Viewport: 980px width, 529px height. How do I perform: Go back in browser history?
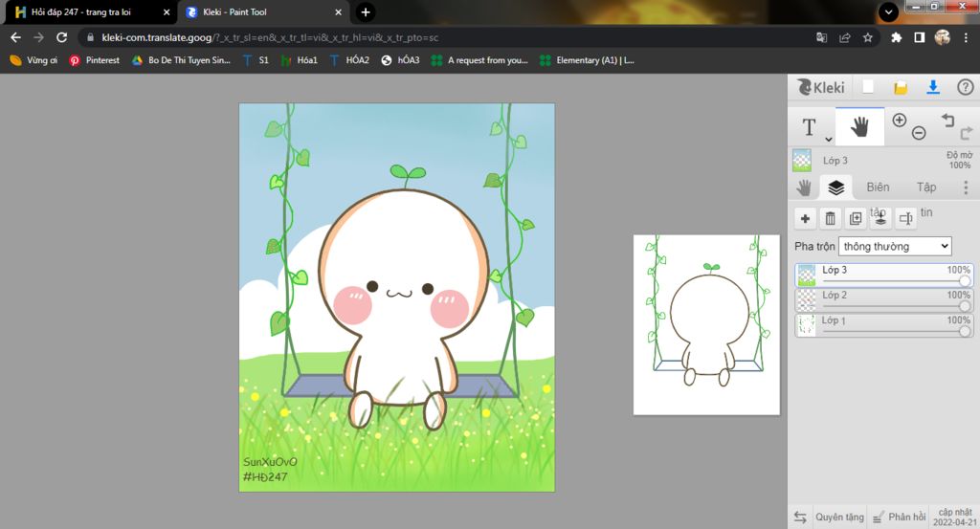point(15,37)
